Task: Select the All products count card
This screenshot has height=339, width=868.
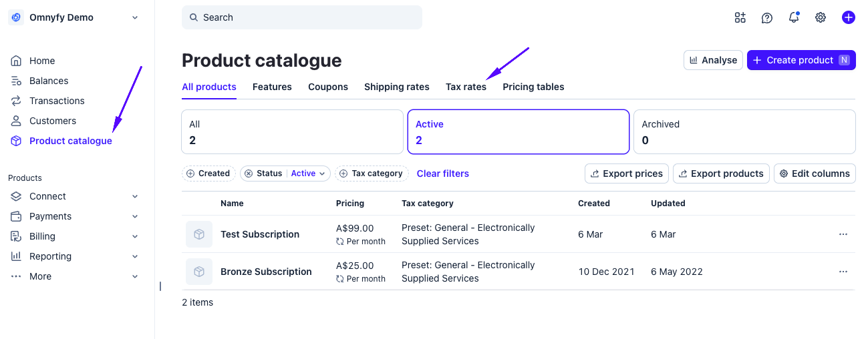Action: pyautogui.click(x=292, y=132)
